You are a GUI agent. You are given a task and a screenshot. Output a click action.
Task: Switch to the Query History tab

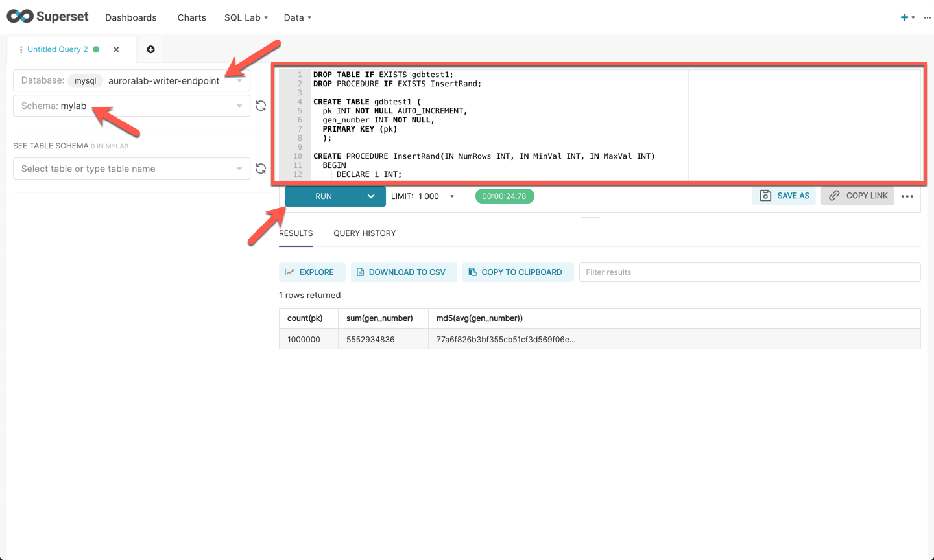point(364,233)
